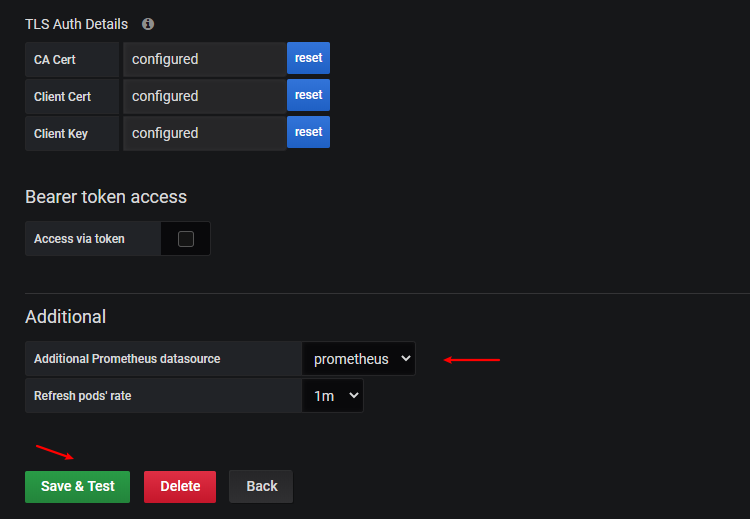Open the Additional Prometheus datasource dropdown
The width and height of the screenshot is (750, 519).
tap(359, 359)
